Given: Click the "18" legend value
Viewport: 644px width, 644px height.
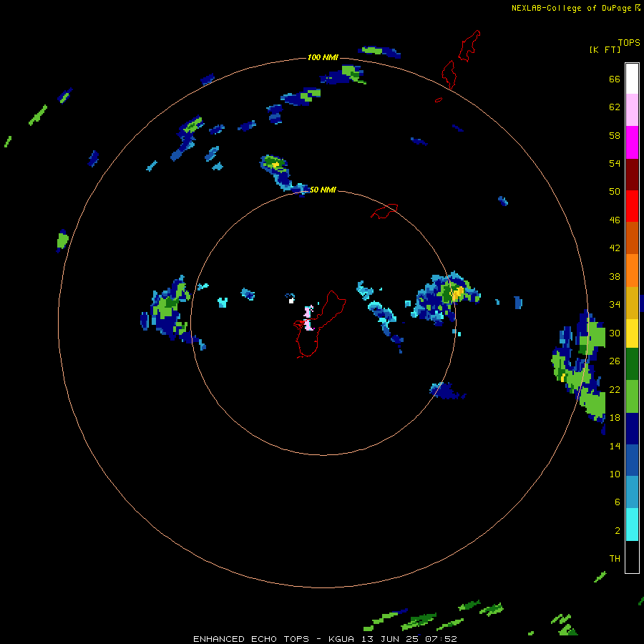Looking at the screenshot, I should [x=615, y=418].
